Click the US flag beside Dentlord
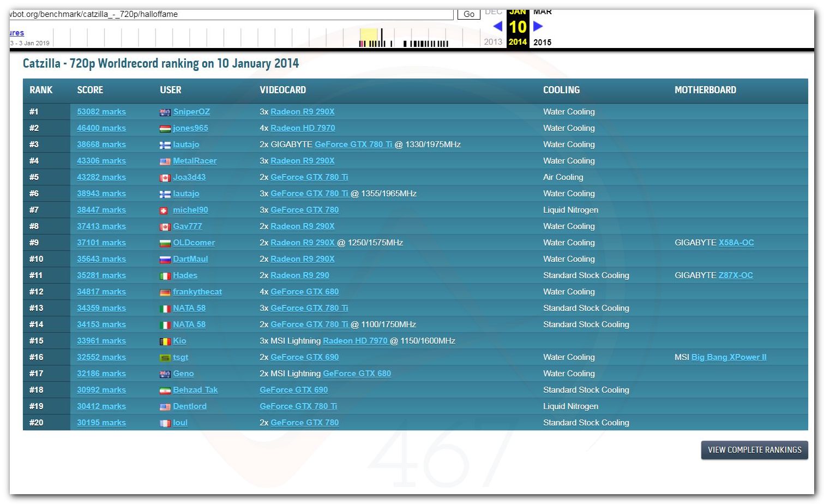This screenshot has width=824, height=504. pos(165,407)
